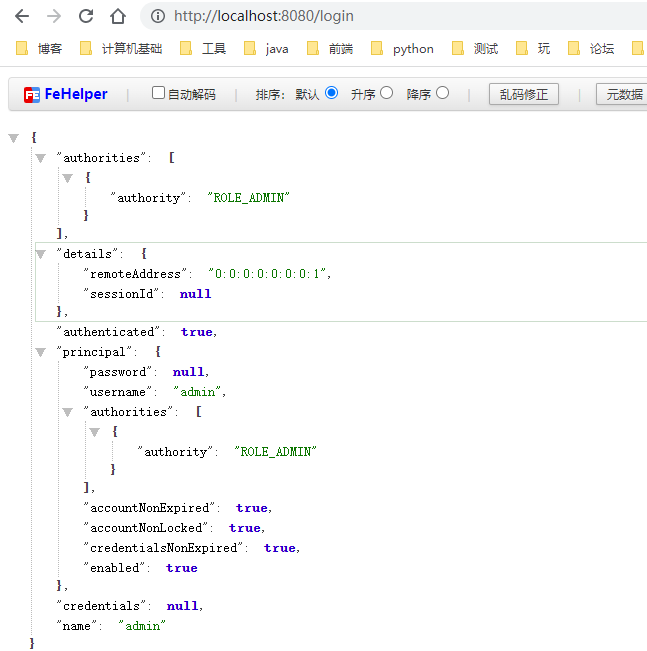647x651 pixels.
Task: Click the 乱码修正 button
Action: point(524,94)
